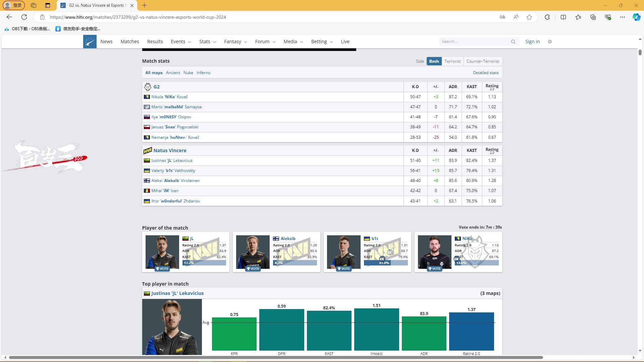This screenshot has width=644, height=362.
Task: Expand the Stats dropdown menu
Action: tap(208, 42)
